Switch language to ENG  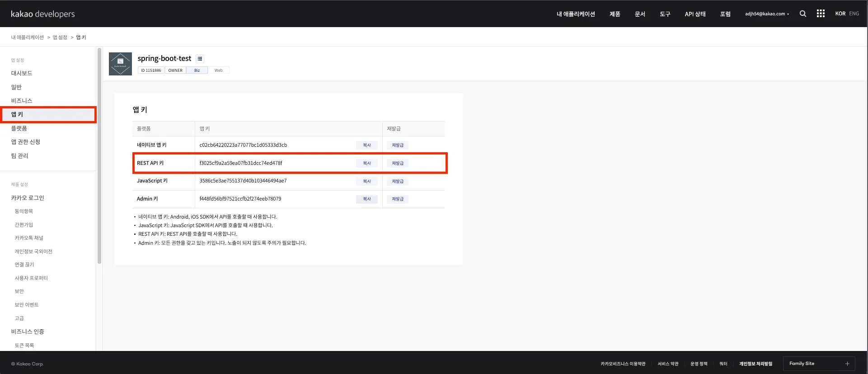854,14
